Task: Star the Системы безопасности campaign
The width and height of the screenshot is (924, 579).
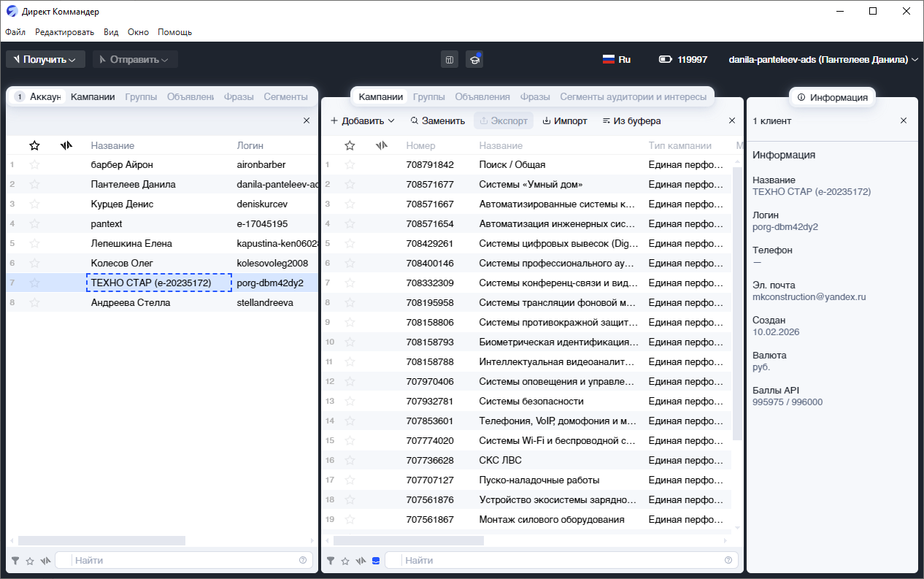Action: click(x=350, y=402)
